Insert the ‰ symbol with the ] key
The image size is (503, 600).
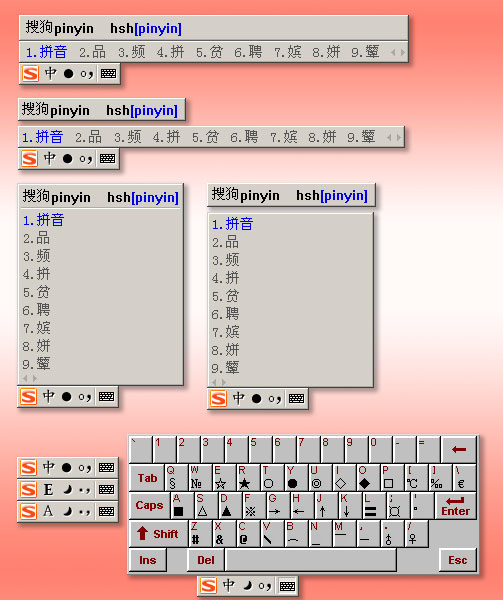click(x=440, y=478)
